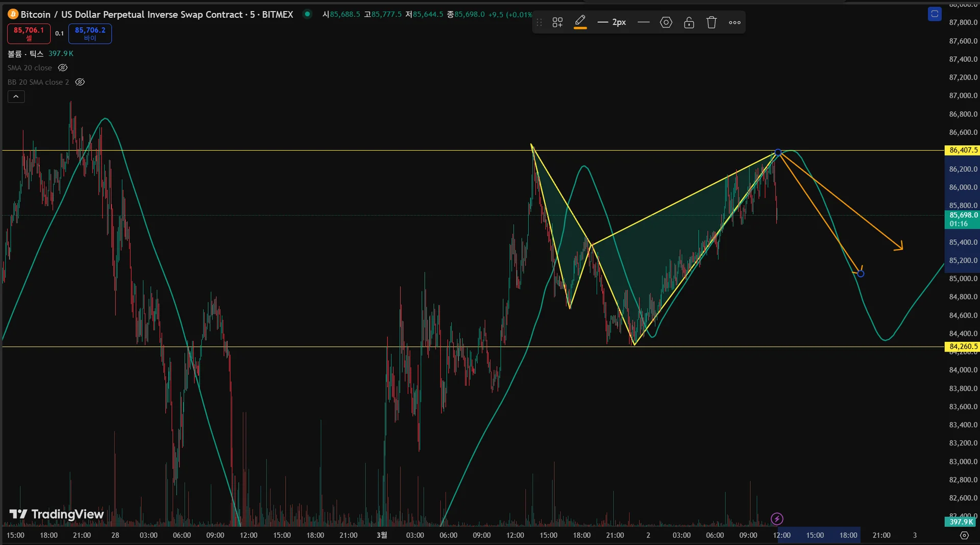Show the hidden BB 20 SMA indicator

click(x=80, y=82)
